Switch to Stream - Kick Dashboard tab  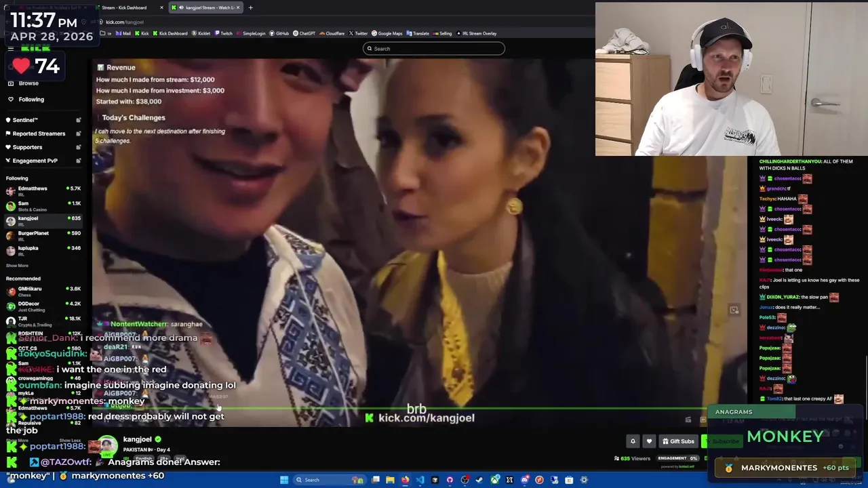(129, 7)
